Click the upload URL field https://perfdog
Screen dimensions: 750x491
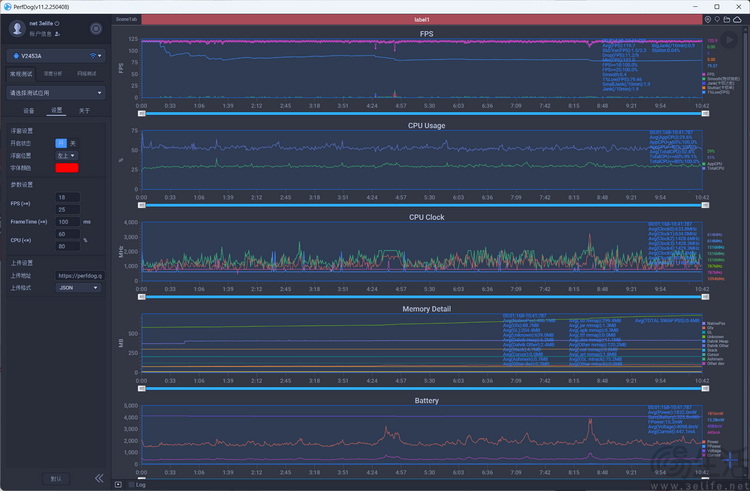tap(79, 275)
